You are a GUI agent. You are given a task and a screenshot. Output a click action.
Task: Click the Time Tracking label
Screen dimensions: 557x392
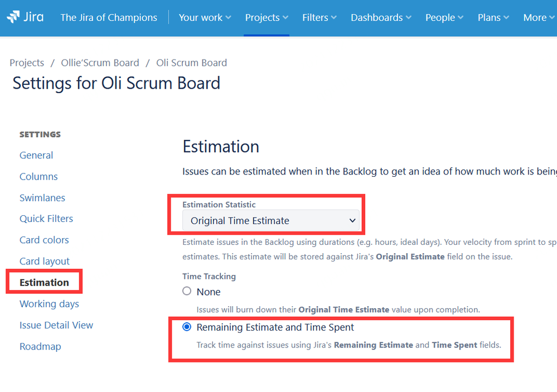[x=209, y=276]
